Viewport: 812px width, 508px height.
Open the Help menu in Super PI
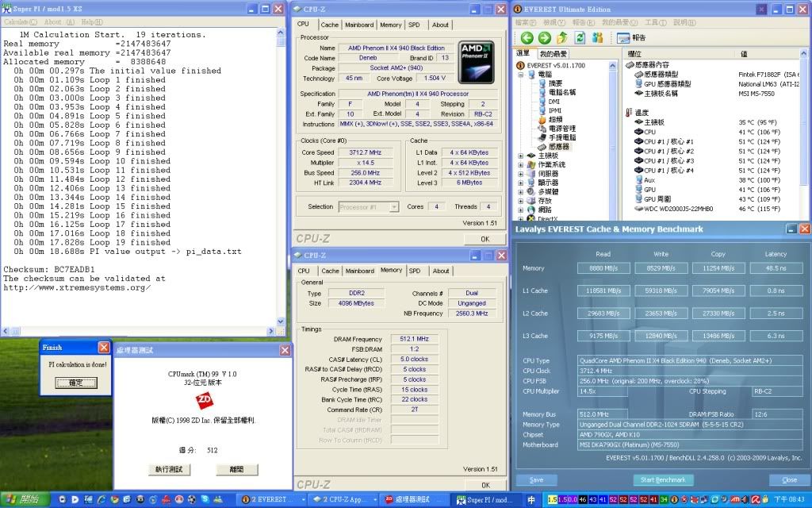pos(92,22)
